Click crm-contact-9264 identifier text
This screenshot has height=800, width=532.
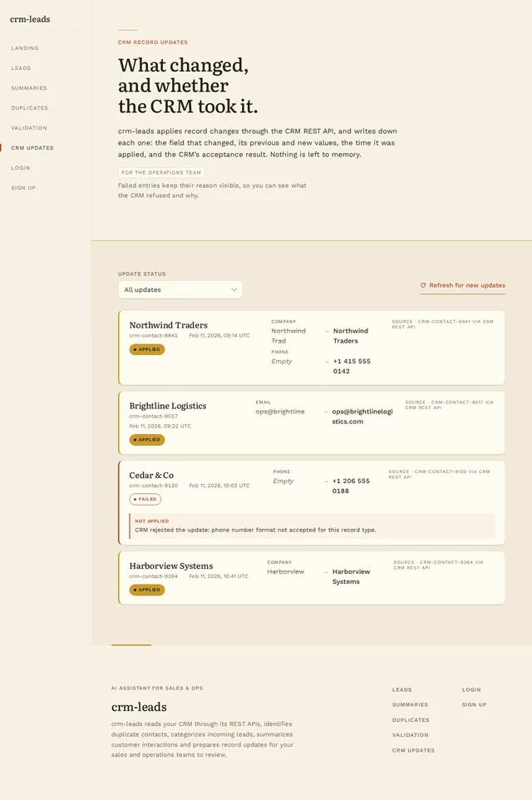point(154,576)
